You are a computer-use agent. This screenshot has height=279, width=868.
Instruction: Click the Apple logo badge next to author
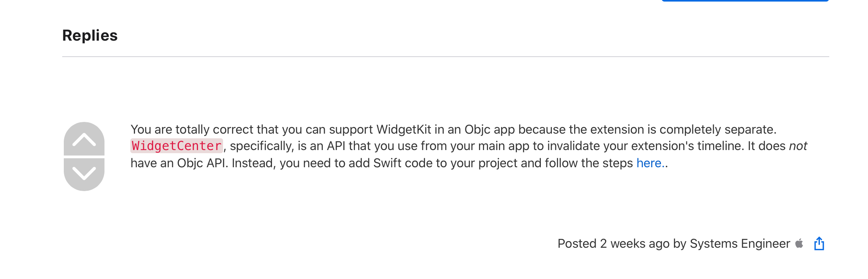[799, 243]
